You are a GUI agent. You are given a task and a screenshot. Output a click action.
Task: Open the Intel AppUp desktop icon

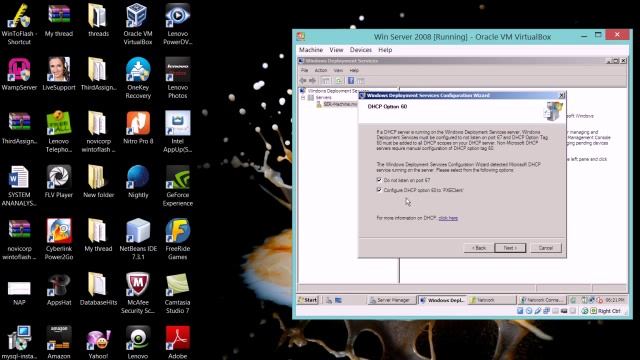tap(178, 132)
